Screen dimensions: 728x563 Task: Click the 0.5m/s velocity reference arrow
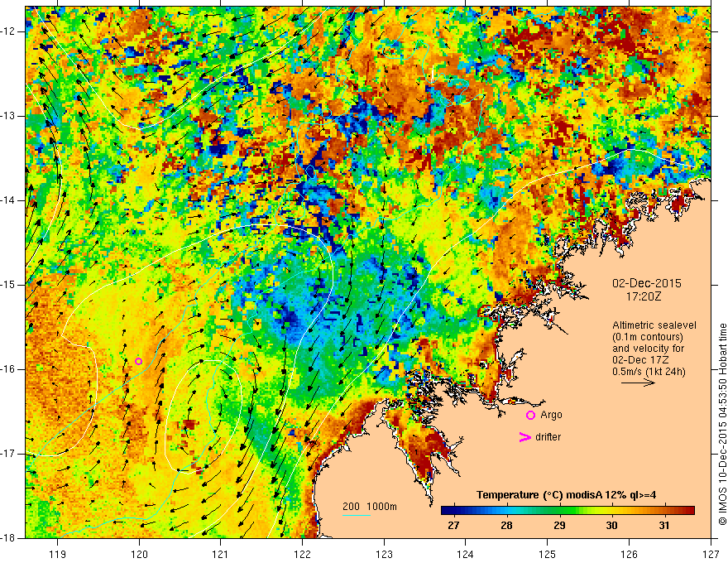639,383
